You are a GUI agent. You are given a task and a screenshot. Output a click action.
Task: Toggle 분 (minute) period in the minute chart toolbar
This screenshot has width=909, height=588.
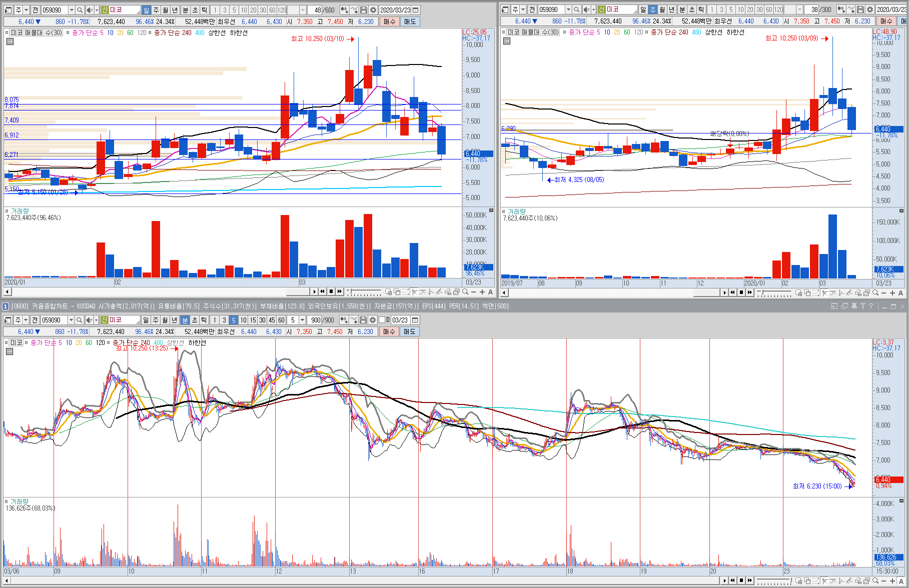pyautogui.click(x=185, y=320)
